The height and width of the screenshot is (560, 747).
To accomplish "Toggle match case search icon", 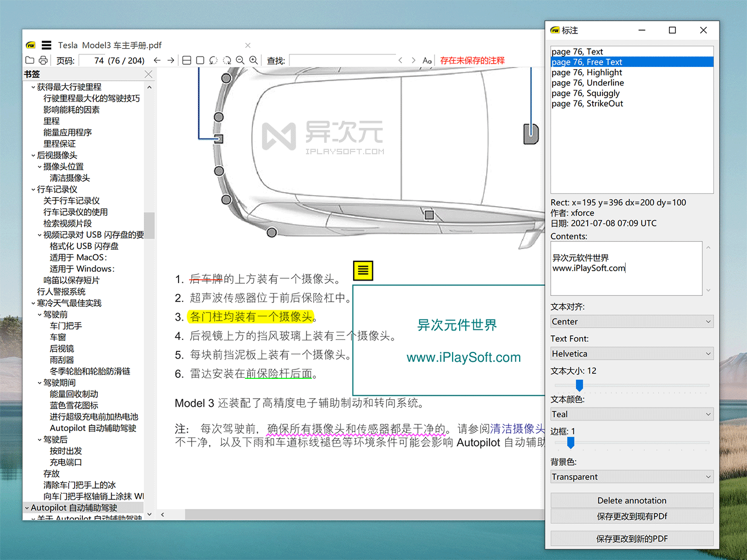I will pos(427,60).
